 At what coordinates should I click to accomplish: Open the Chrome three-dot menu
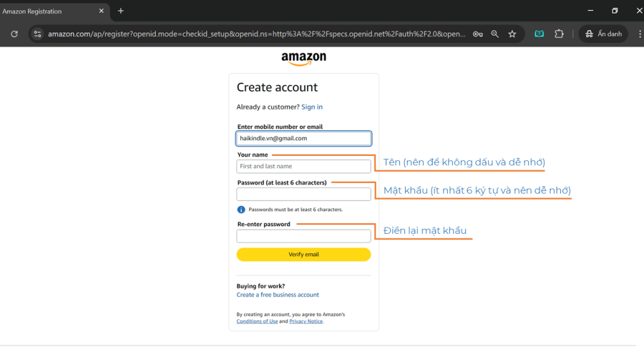640,34
